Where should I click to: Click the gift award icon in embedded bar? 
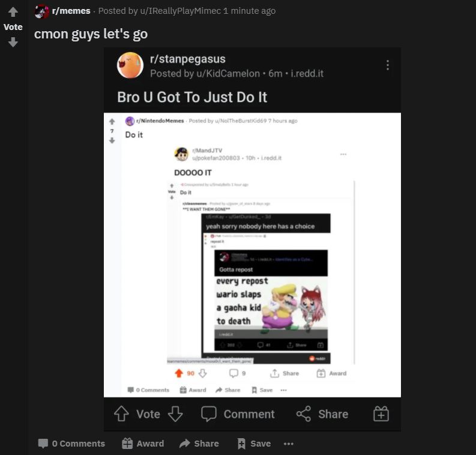381,414
